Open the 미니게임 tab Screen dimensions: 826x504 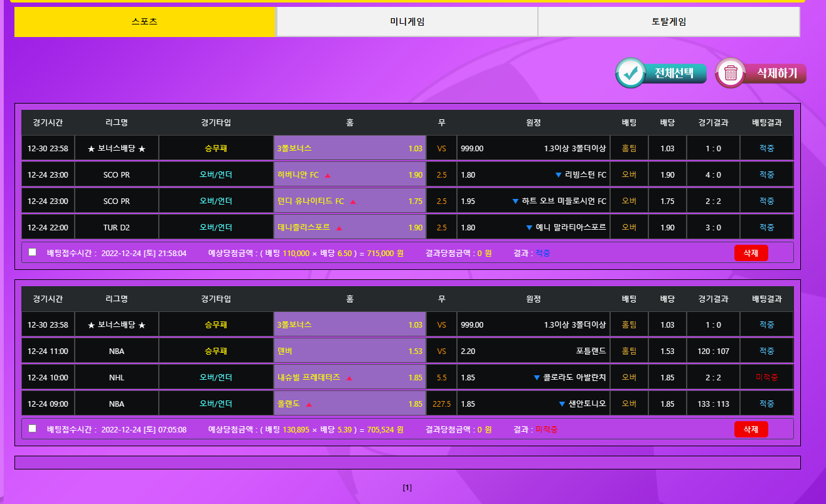tap(407, 22)
